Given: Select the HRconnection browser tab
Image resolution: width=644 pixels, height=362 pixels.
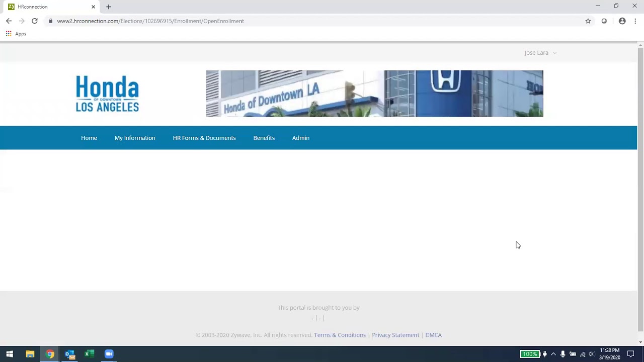Looking at the screenshot, I should click(x=50, y=7).
